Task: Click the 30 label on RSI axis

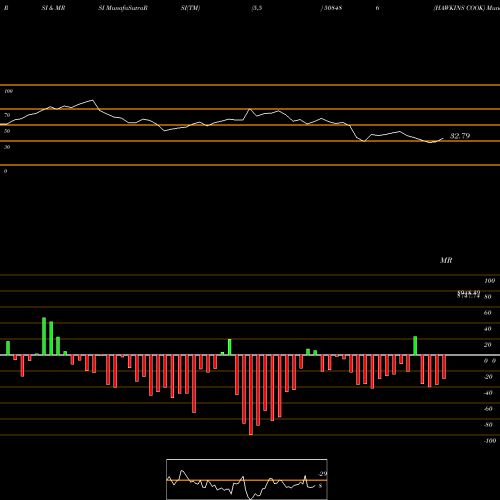Action: tap(7, 147)
